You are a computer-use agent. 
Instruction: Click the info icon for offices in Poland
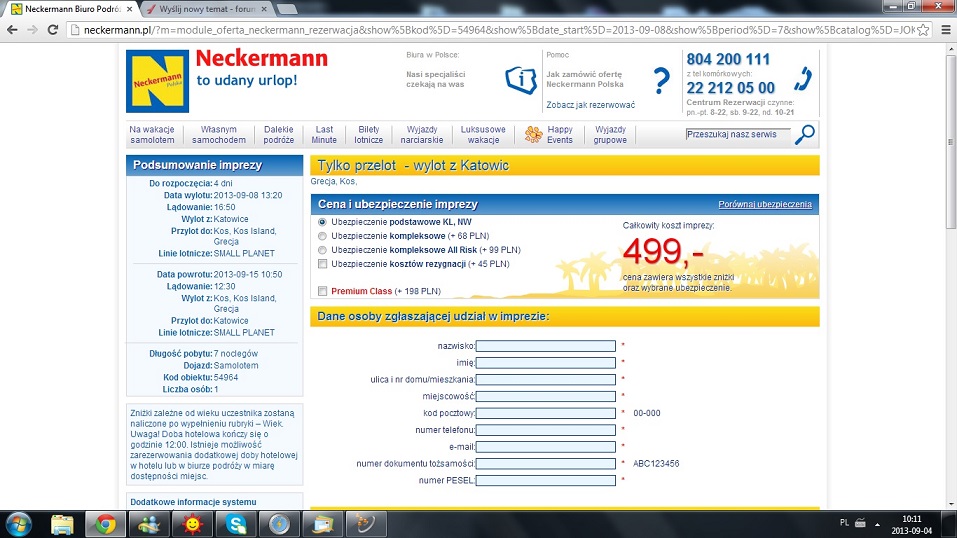(521, 80)
